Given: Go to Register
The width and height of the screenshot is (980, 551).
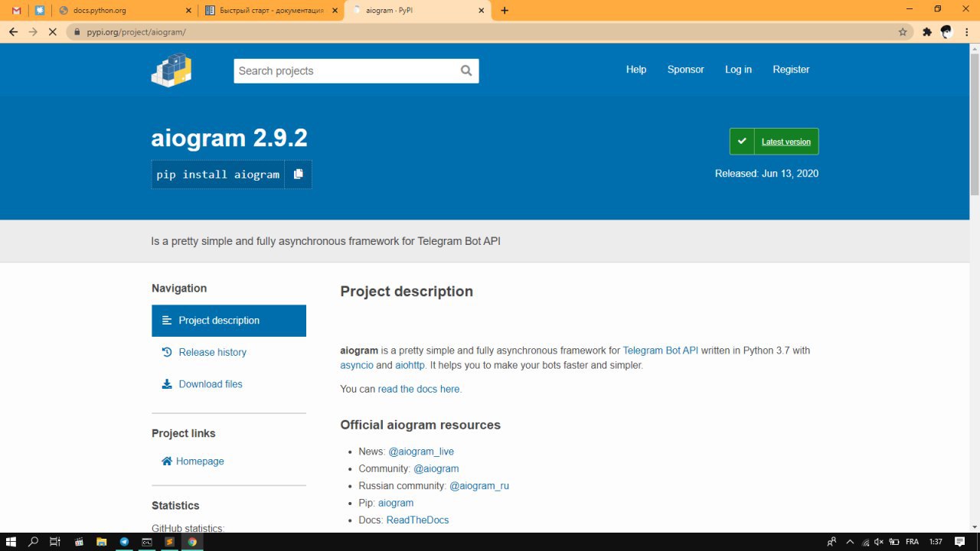Looking at the screenshot, I should (x=791, y=70).
